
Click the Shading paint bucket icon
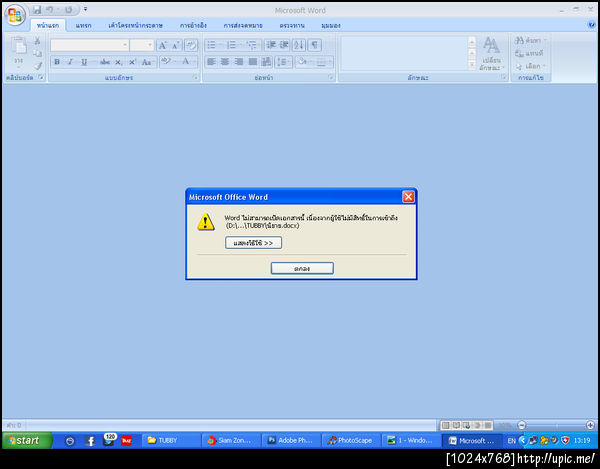[x=302, y=61]
